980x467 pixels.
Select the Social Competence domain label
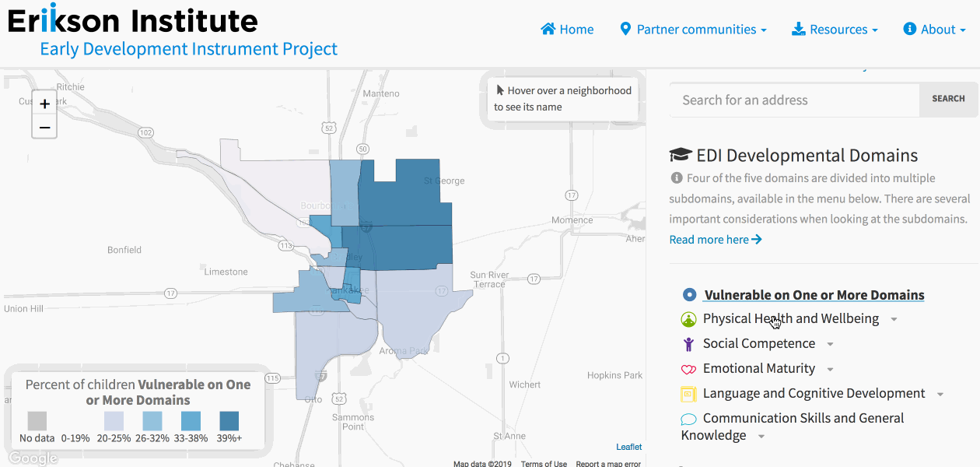tap(759, 343)
